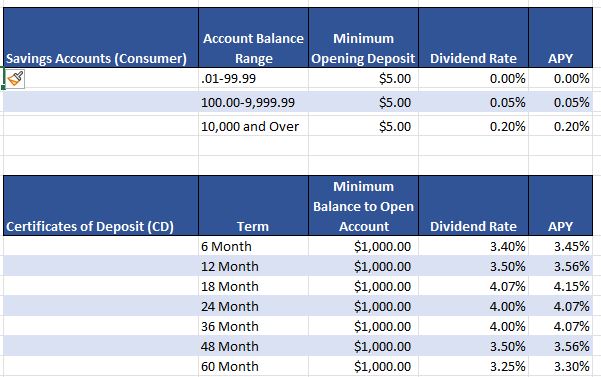Select the Account Balance Range header cell
The height and width of the screenshot is (377, 601).
pos(253,38)
